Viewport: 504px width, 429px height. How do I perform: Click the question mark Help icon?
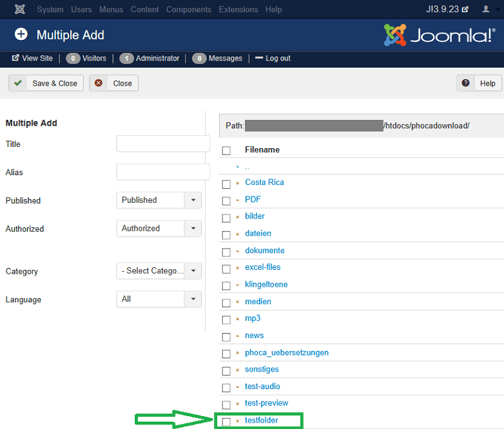point(466,83)
